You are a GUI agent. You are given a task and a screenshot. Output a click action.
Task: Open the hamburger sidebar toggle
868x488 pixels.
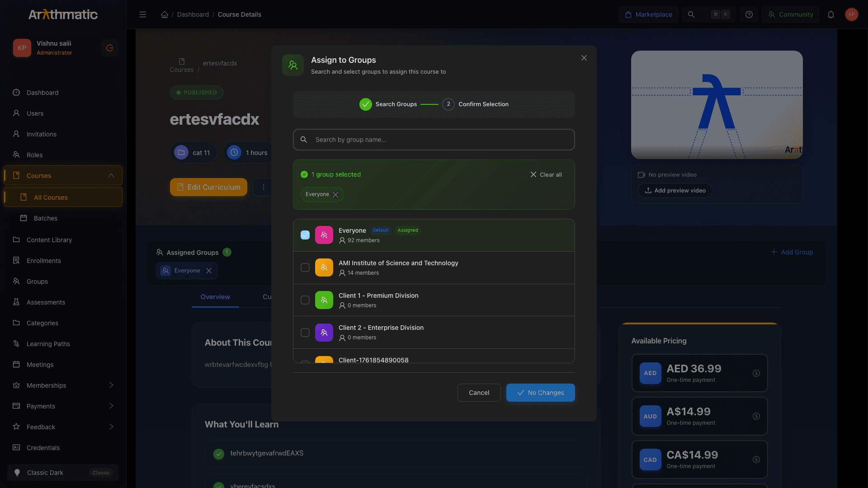(143, 14)
